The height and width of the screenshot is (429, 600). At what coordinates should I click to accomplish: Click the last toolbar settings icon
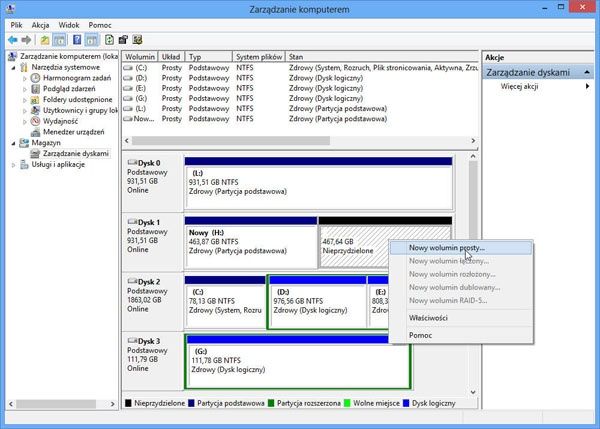[137, 40]
